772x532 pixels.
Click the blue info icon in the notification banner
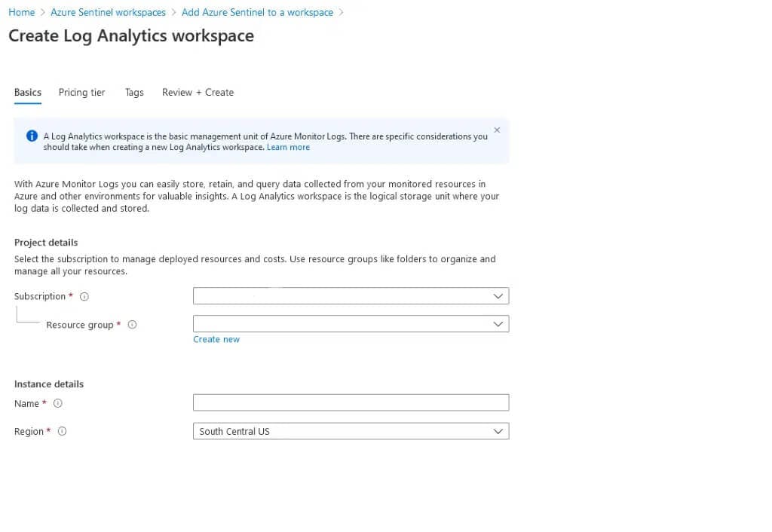[31, 136]
